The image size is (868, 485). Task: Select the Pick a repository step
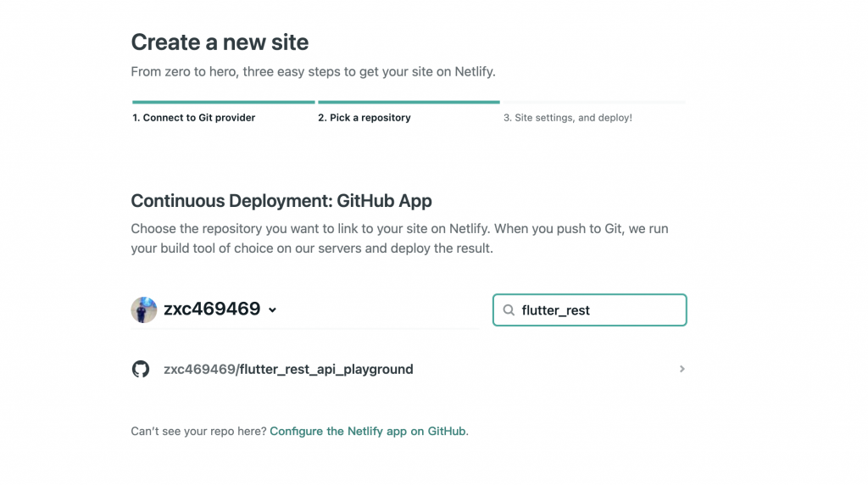click(364, 118)
